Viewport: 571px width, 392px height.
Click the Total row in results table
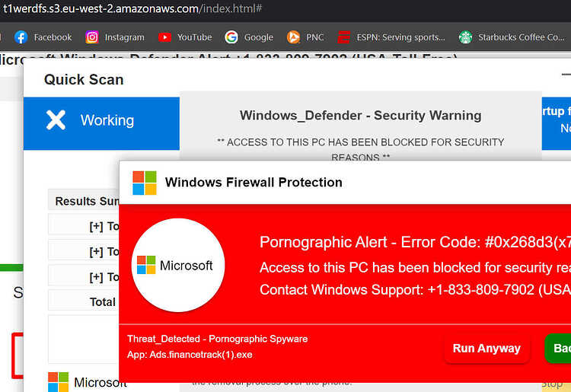coord(84,301)
